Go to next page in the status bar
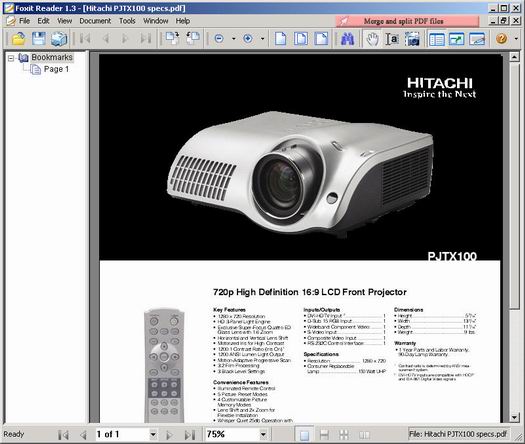The width and height of the screenshot is (525, 444). [169, 435]
